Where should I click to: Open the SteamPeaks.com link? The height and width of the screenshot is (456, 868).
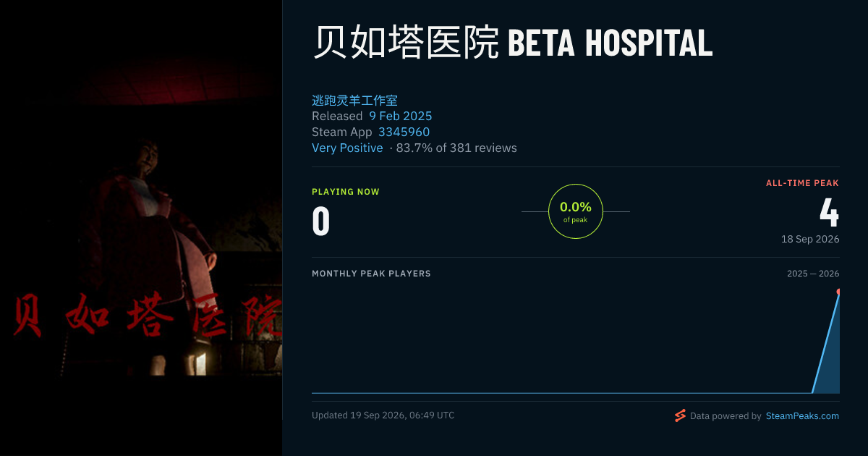point(802,416)
